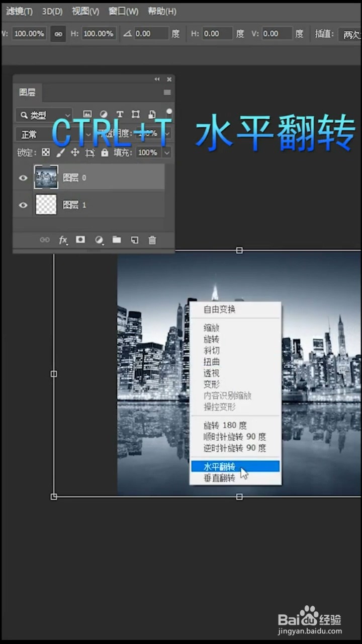
Task: Create a new group folder icon
Action: coord(117,240)
